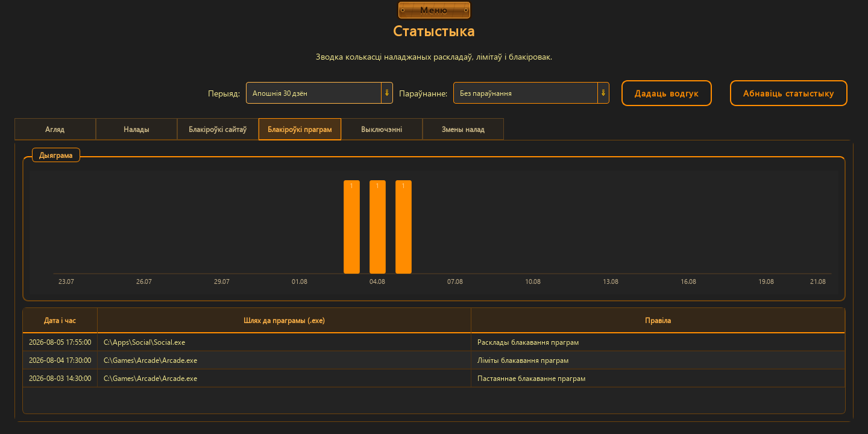868x434 pixels.
Task: Click the Ліміты блакавання праграм cell
Action: coord(658,360)
